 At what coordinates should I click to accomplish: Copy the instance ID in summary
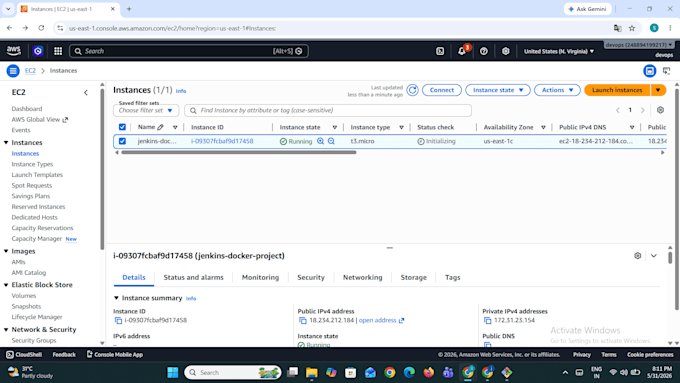click(118, 321)
